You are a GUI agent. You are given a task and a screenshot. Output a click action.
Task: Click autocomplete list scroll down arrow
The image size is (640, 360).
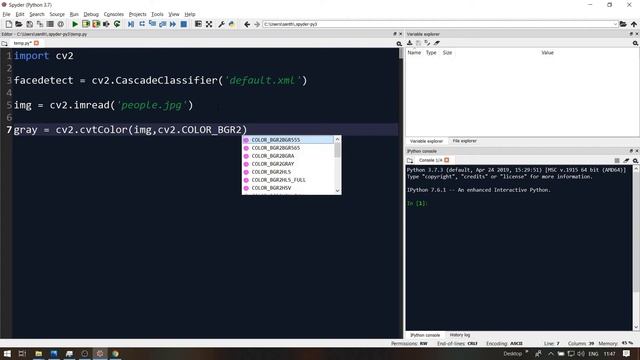tap(338, 191)
